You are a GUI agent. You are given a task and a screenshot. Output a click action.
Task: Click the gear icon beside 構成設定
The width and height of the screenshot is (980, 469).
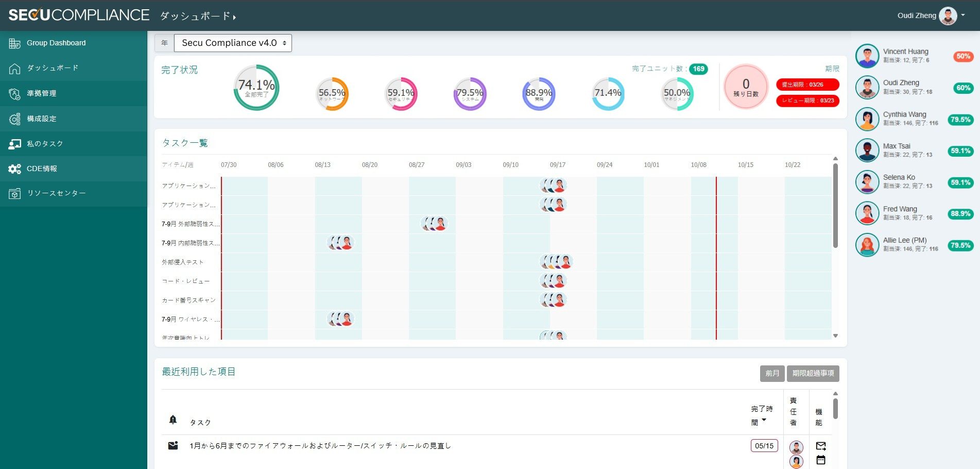pyautogui.click(x=14, y=119)
